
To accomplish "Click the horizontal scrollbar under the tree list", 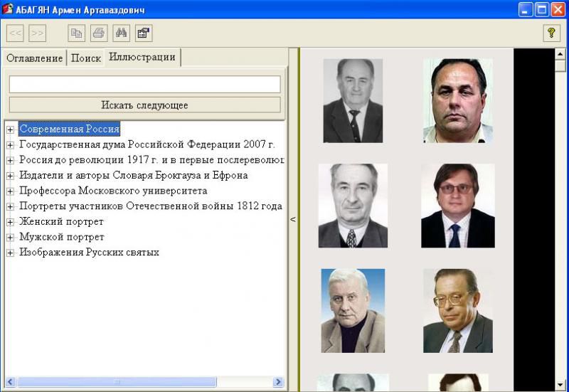I will (142, 382).
